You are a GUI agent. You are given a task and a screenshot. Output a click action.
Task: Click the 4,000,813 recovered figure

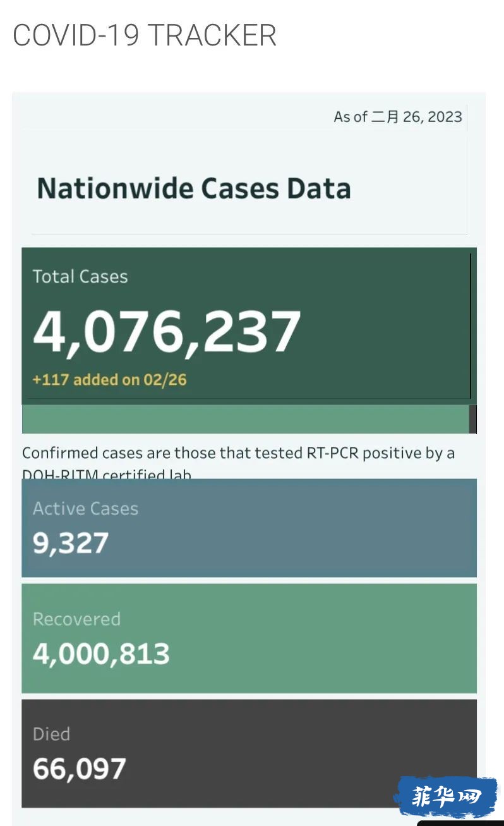101,653
